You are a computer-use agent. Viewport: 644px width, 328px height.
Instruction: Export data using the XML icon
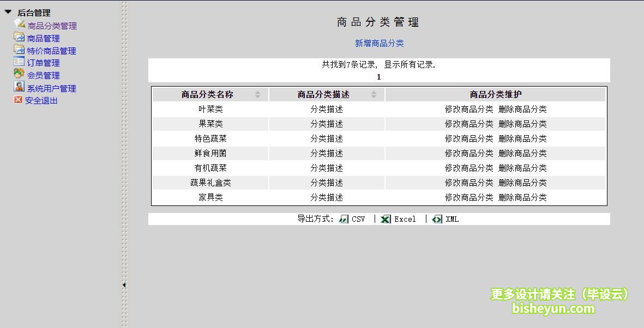[x=436, y=219]
